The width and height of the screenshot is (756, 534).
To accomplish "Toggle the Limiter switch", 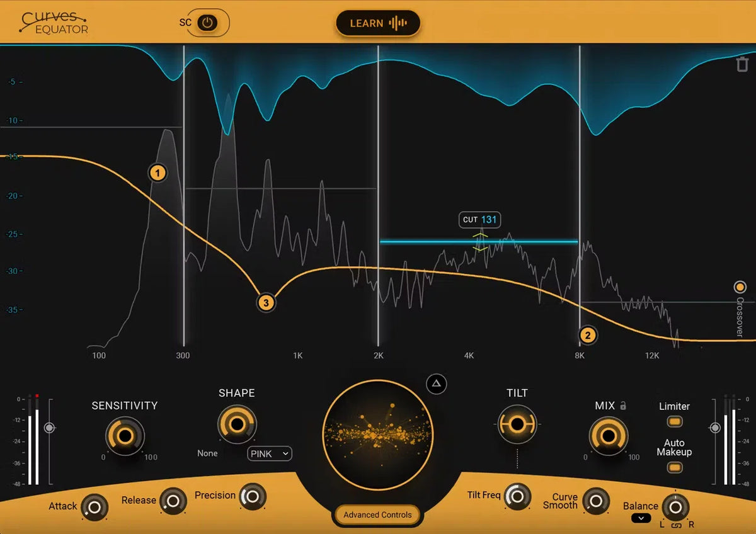I will click(x=675, y=422).
